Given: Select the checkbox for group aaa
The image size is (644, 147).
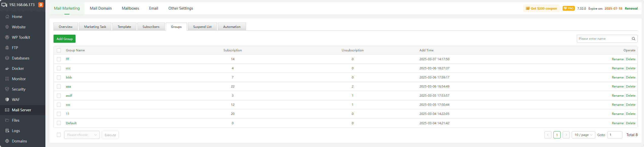Looking at the screenshot, I should point(59,87).
